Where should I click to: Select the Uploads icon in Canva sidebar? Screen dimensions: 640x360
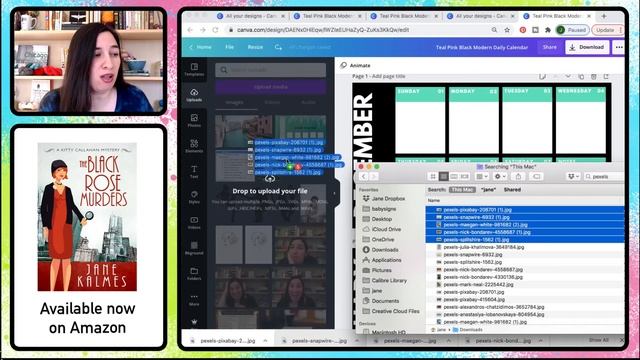point(194,95)
